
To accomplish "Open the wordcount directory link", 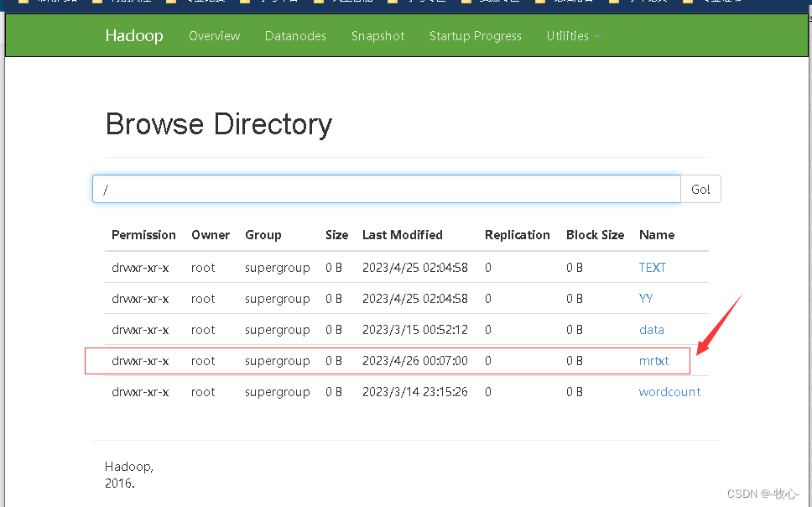I will tap(669, 392).
